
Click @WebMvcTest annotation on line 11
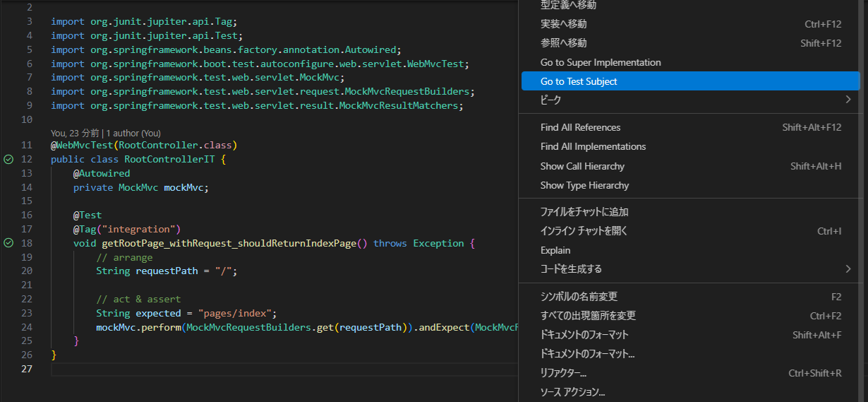tap(82, 146)
